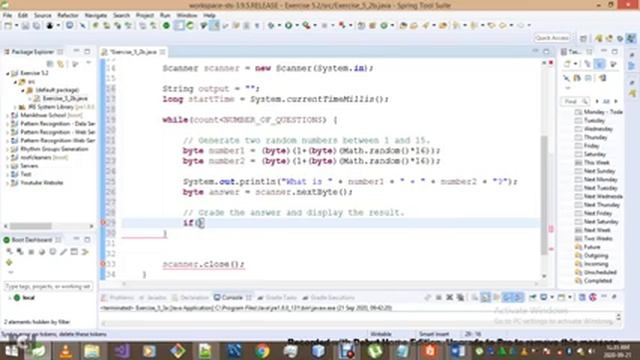The image size is (640, 360).
Task: Select the Servers project
Action: coord(29,166)
